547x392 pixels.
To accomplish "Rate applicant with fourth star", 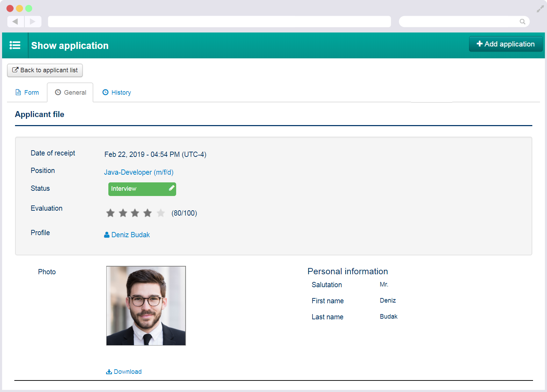I will pyautogui.click(x=147, y=213).
